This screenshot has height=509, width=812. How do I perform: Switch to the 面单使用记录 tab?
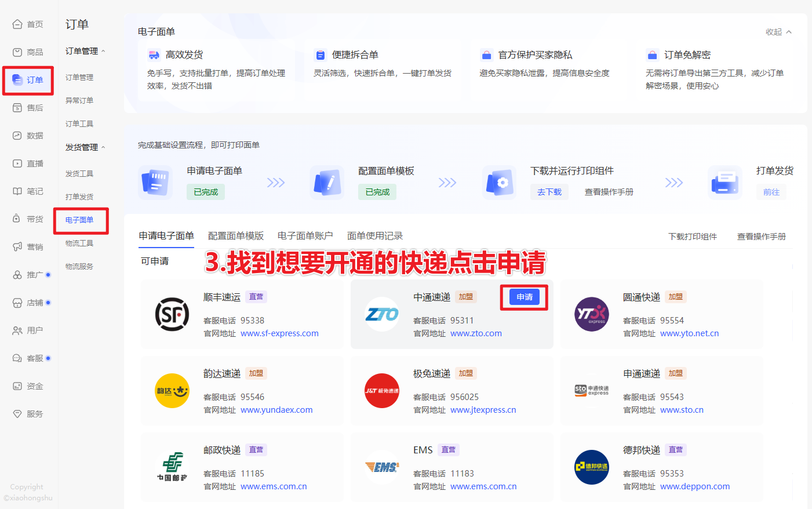tap(375, 236)
